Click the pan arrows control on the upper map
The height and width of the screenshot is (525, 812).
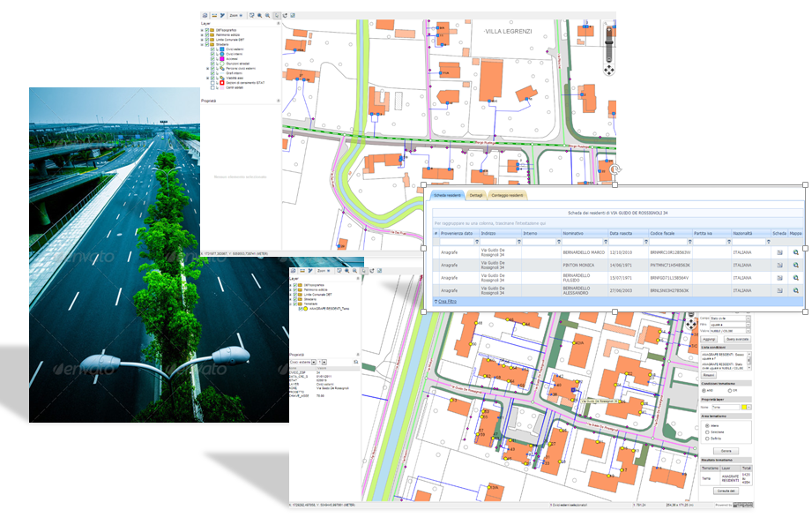(x=609, y=70)
